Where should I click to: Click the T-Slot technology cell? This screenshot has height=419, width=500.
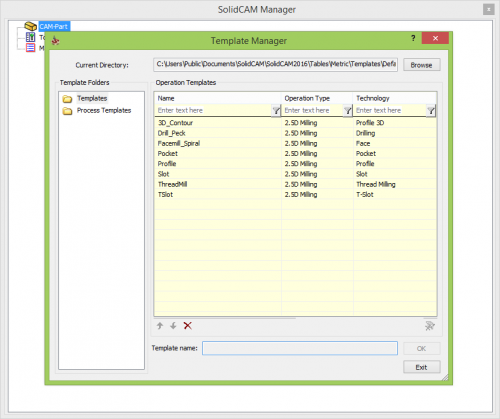pos(365,195)
